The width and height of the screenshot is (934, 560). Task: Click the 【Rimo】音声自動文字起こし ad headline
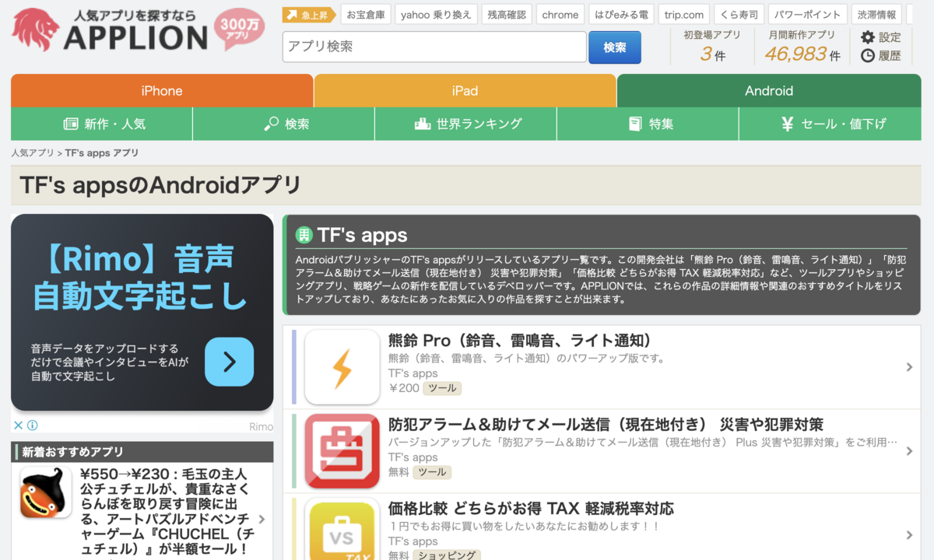click(x=139, y=278)
